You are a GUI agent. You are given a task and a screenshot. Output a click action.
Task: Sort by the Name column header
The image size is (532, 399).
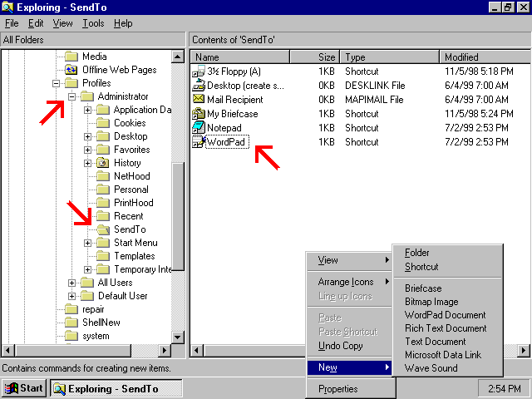240,57
